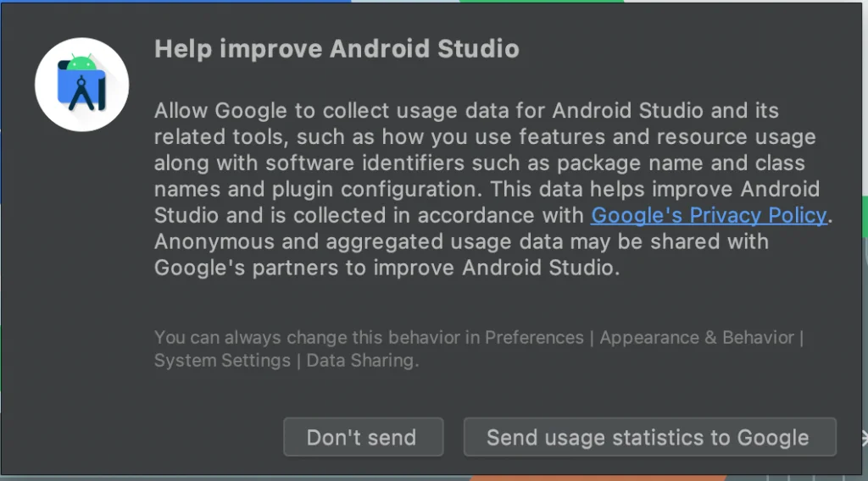The height and width of the screenshot is (481, 868).
Task: Click Data Sharing in the hint path
Action: point(361,360)
